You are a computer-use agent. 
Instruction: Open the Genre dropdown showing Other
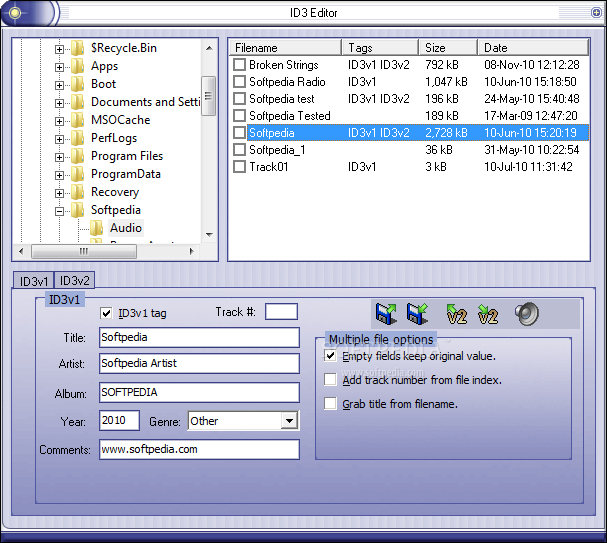click(290, 421)
